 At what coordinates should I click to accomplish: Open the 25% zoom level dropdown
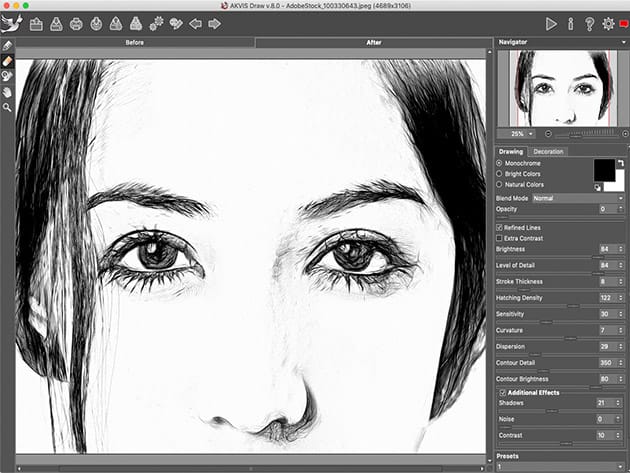522,133
